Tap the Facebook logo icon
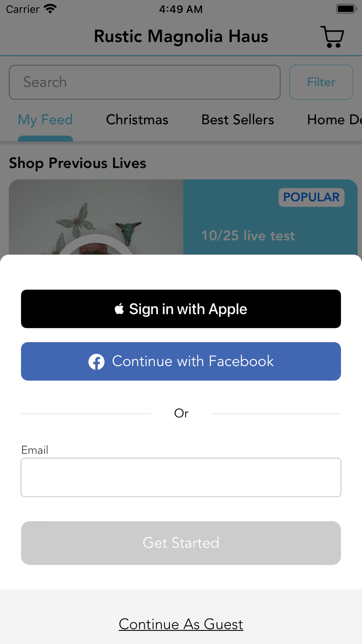362x644 pixels. (x=97, y=361)
